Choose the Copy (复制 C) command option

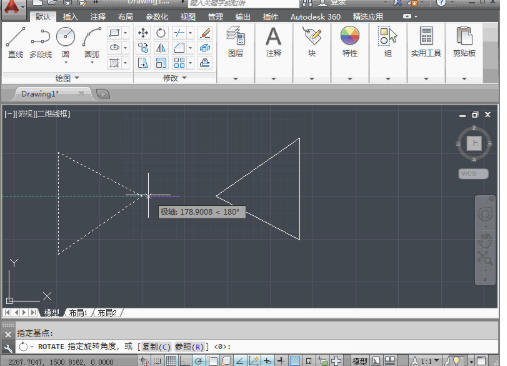tap(156, 347)
